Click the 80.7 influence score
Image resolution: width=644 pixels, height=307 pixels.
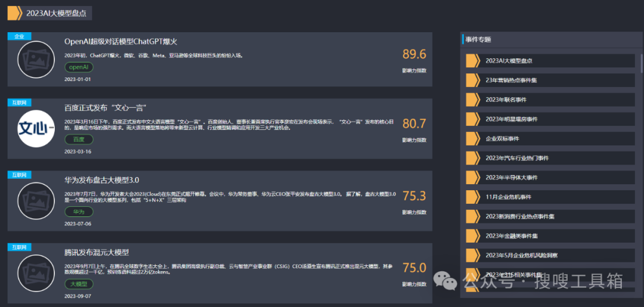click(x=414, y=123)
